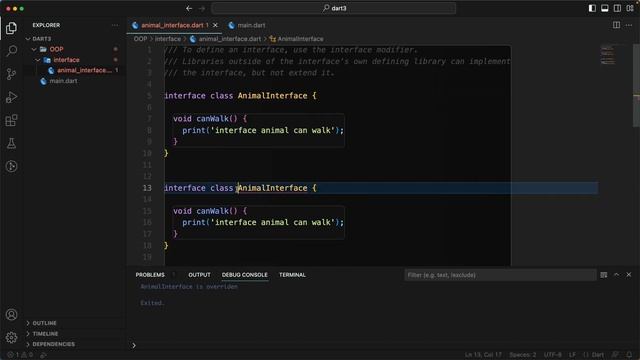Open the Testing flask view
Image resolution: width=640 pixels, height=360 pixels.
(x=11, y=143)
